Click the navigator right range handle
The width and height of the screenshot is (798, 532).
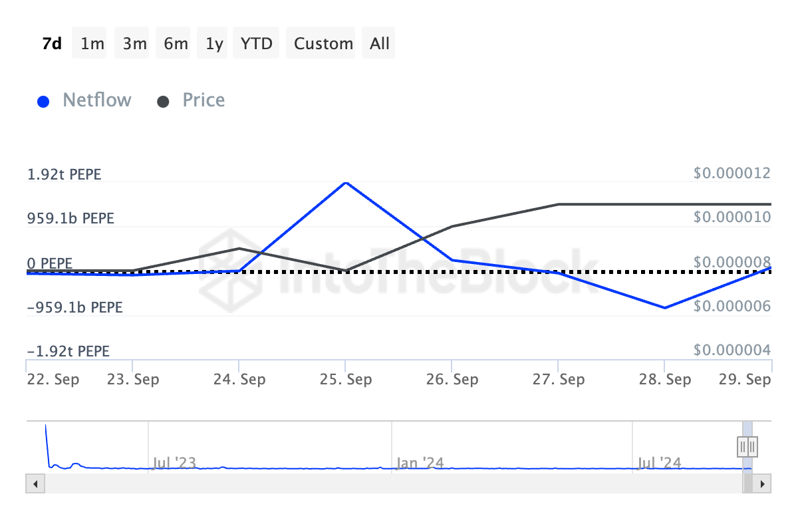pos(752,446)
